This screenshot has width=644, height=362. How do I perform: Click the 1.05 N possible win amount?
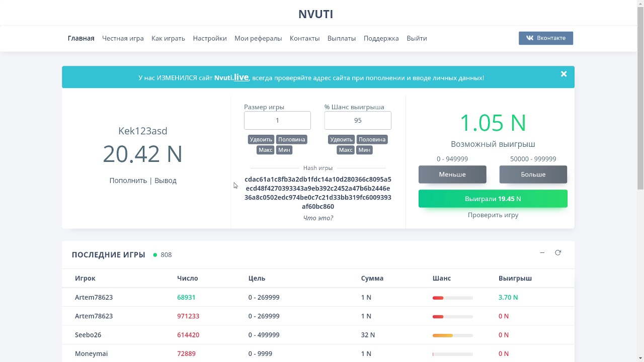(x=493, y=123)
